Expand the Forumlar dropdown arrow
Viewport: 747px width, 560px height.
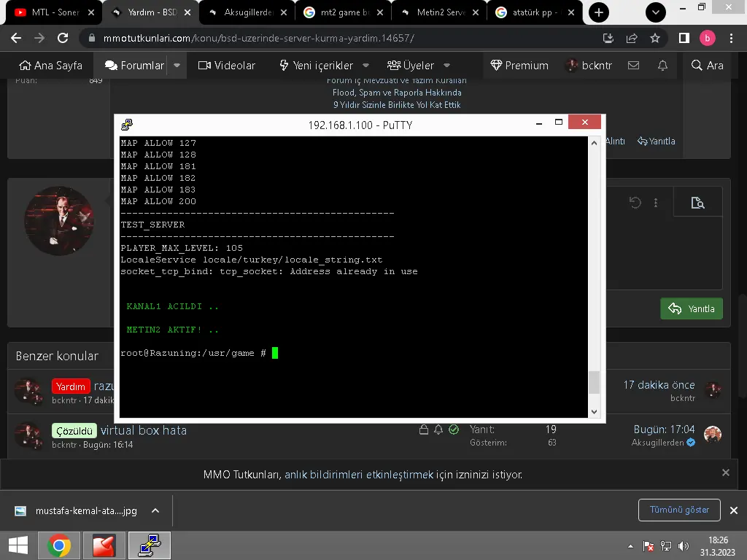(176, 65)
